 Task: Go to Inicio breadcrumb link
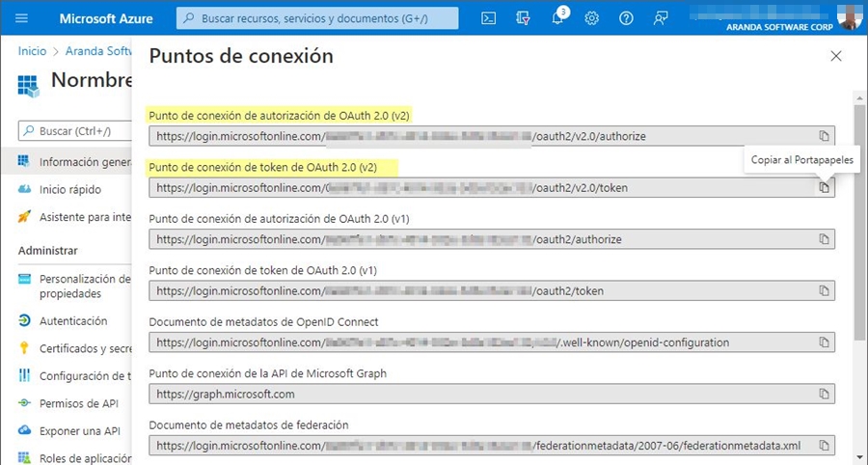32,51
